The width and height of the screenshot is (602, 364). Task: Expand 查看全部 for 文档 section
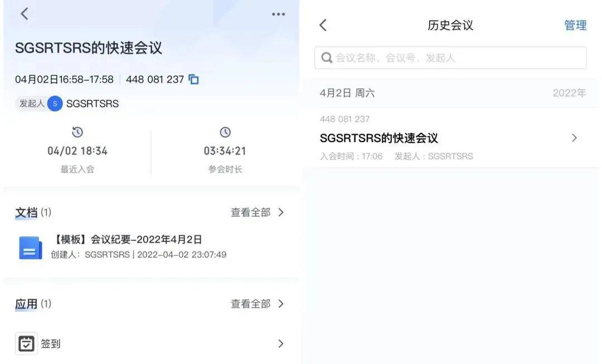pyautogui.click(x=257, y=212)
